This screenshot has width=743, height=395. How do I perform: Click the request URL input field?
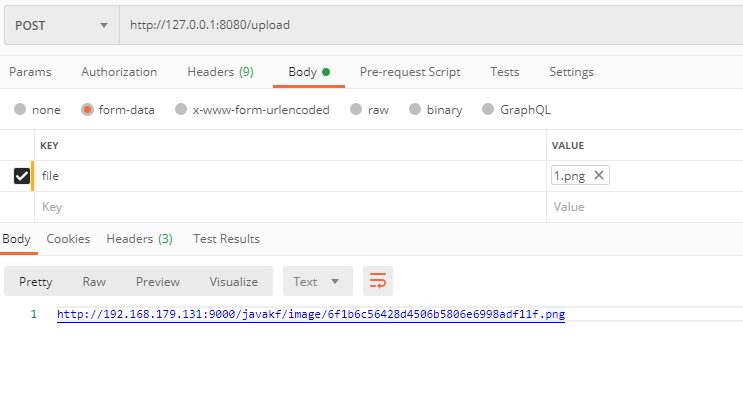point(431,25)
